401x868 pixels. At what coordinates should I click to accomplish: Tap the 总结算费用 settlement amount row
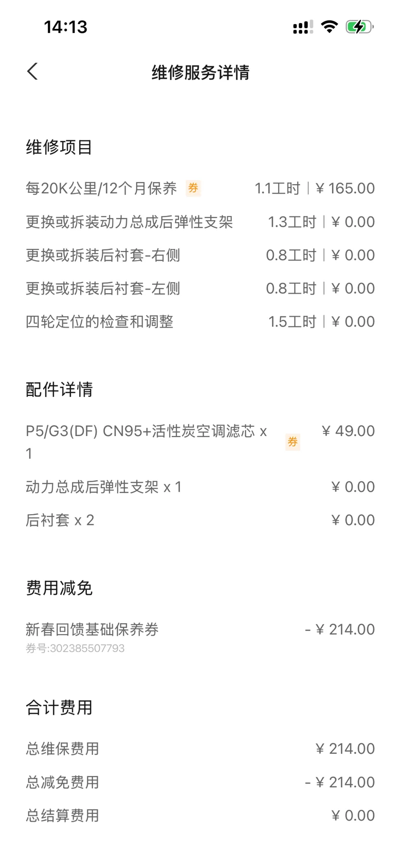pyautogui.click(x=62, y=816)
